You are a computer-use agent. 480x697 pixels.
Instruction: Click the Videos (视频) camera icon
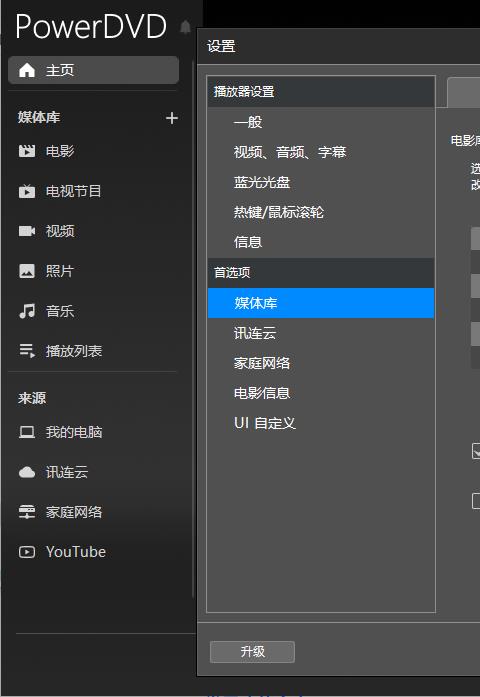click(27, 231)
